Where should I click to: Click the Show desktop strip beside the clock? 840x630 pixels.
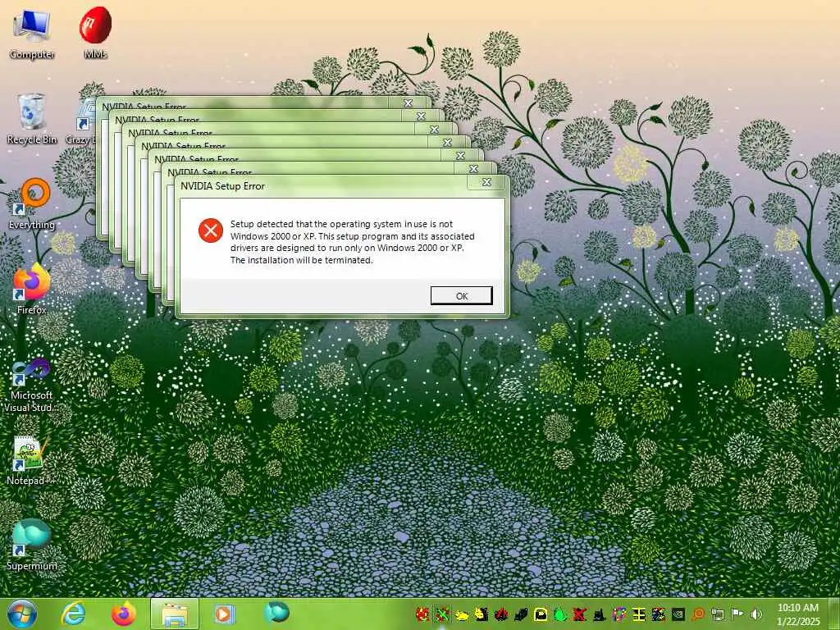[834, 614]
